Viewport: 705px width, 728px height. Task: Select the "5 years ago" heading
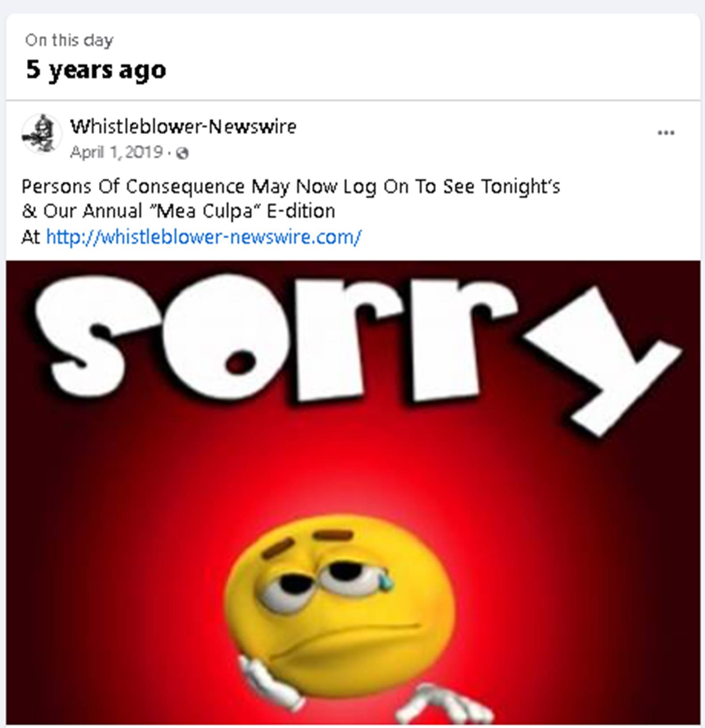click(96, 70)
